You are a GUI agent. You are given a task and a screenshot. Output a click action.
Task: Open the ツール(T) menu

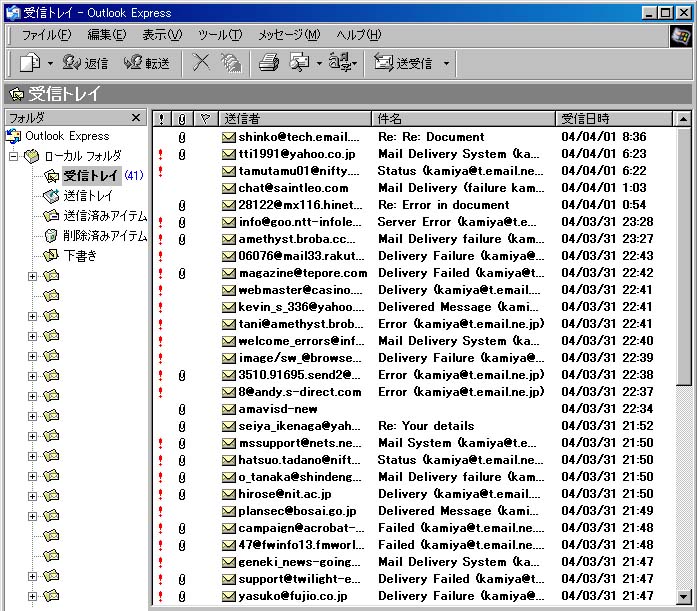coord(220,35)
